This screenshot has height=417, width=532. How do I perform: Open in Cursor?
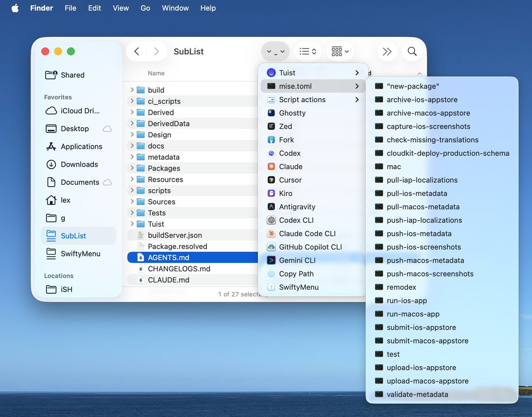[313, 180]
